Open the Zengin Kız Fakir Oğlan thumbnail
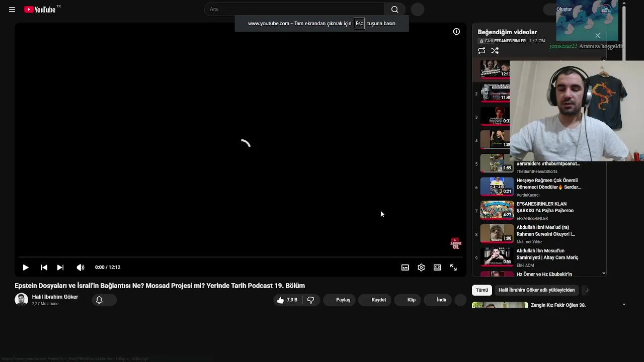Screen dimensions: 644x362 (500, 305)
